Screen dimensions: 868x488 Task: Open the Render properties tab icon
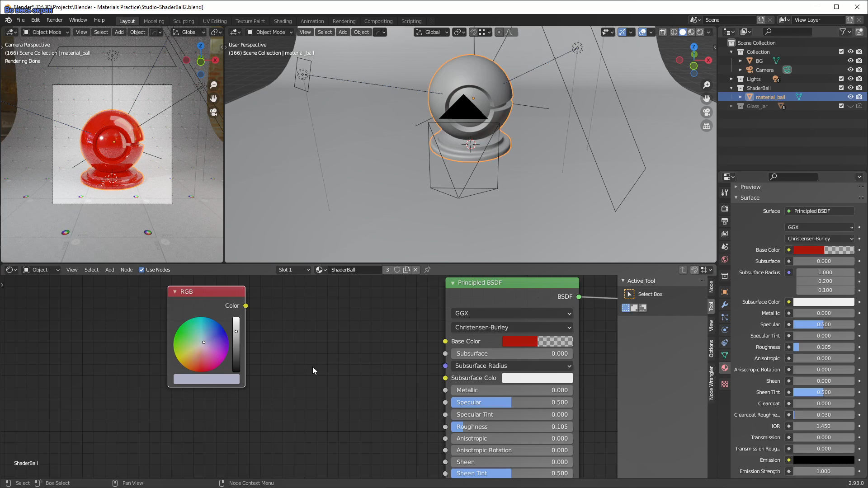pos(725,209)
